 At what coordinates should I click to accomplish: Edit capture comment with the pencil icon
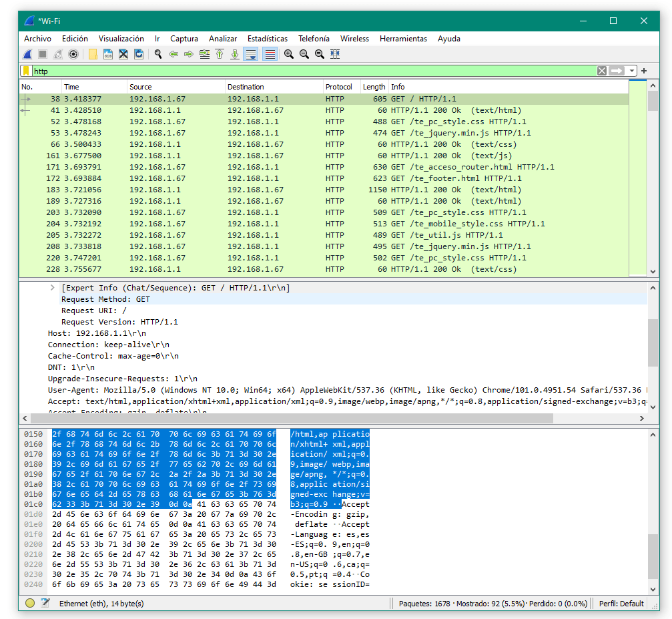pos(45,603)
